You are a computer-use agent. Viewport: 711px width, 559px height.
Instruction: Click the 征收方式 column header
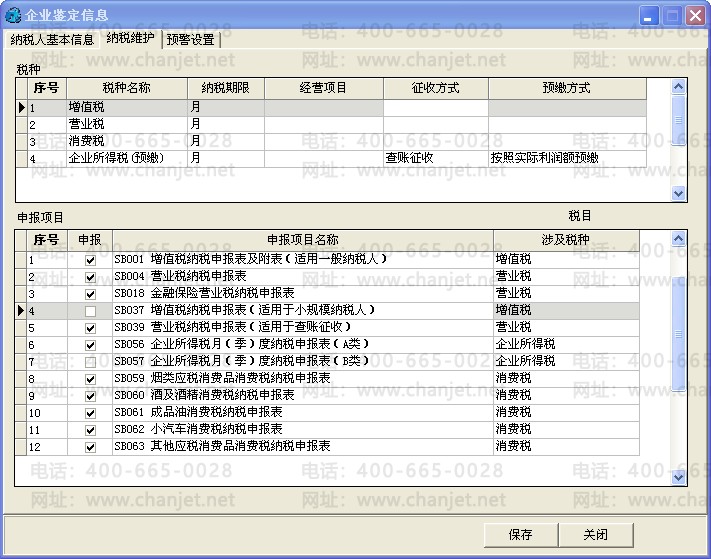coord(435,88)
